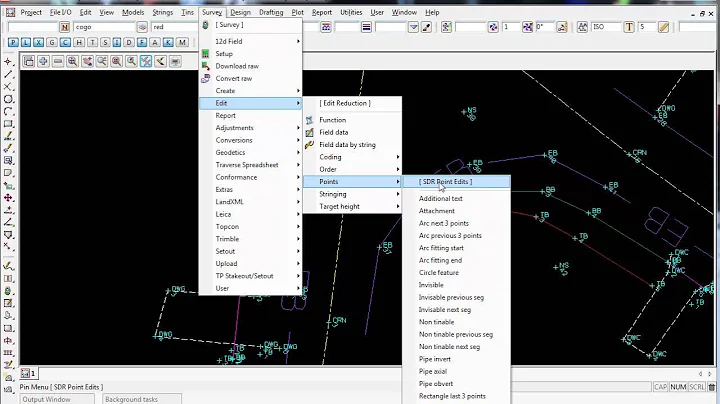Expand the Trimble submenu
The image size is (720, 404).
click(x=251, y=239)
